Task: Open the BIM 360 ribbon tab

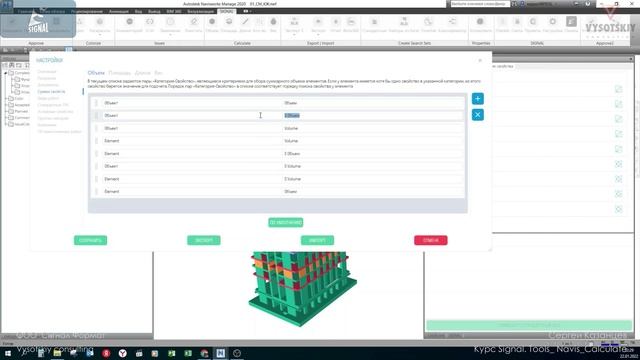Action: click(x=174, y=11)
